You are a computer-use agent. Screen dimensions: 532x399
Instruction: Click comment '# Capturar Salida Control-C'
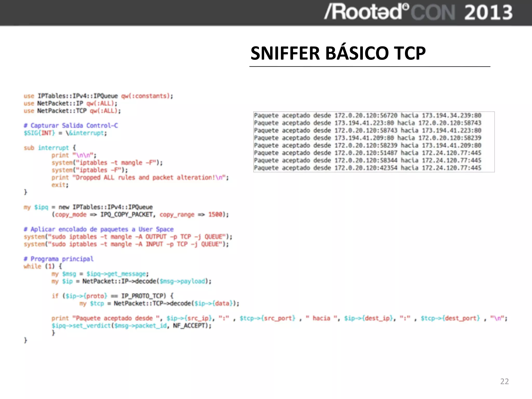[71, 125]
